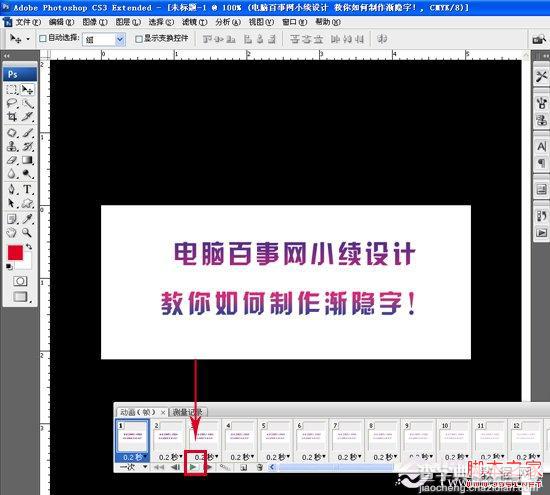Screen dimensions: 550x495
Task: Select the Slice tool
Action: coord(27,116)
